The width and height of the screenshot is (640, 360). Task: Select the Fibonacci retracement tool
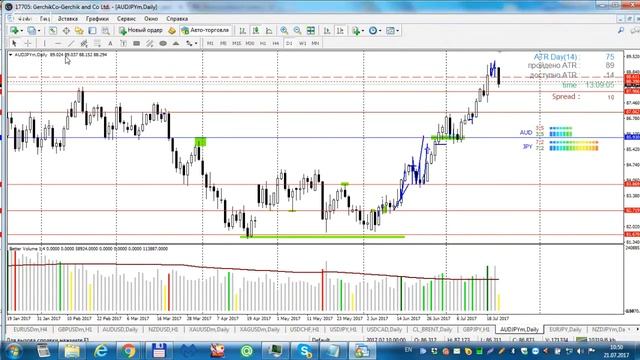97,43
